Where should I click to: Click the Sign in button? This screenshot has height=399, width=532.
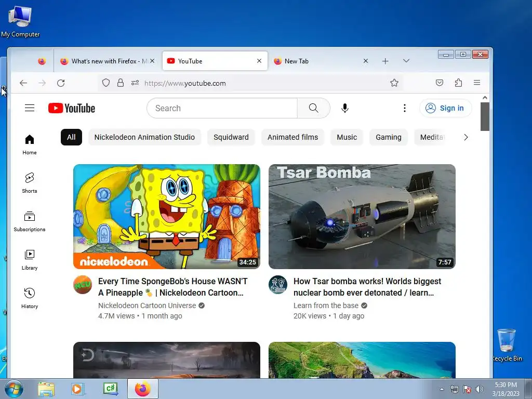click(x=445, y=108)
